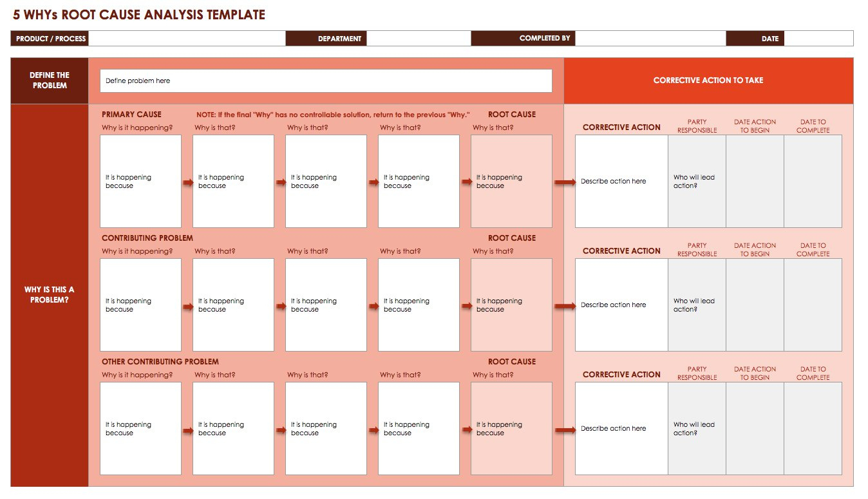Click second arrow in Contributing Problem row

click(281, 306)
